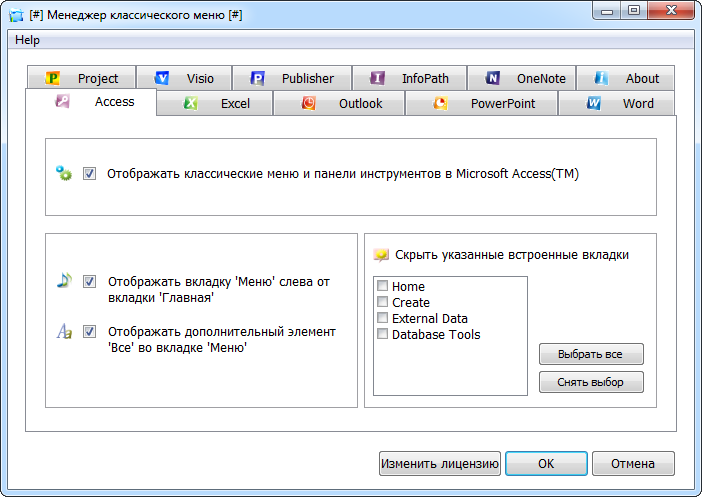This screenshot has width=702, height=497.
Task: Switch to the Project tab
Action: (x=81, y=78)
